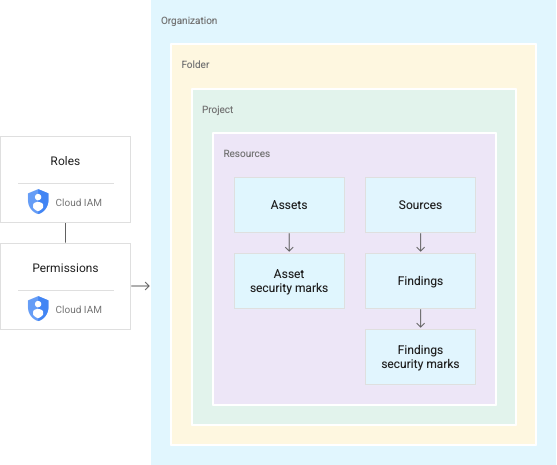Viewport: 557px width, 465px height.
Task: Click the Roles heading text
Action: click(x=65, y=161)
